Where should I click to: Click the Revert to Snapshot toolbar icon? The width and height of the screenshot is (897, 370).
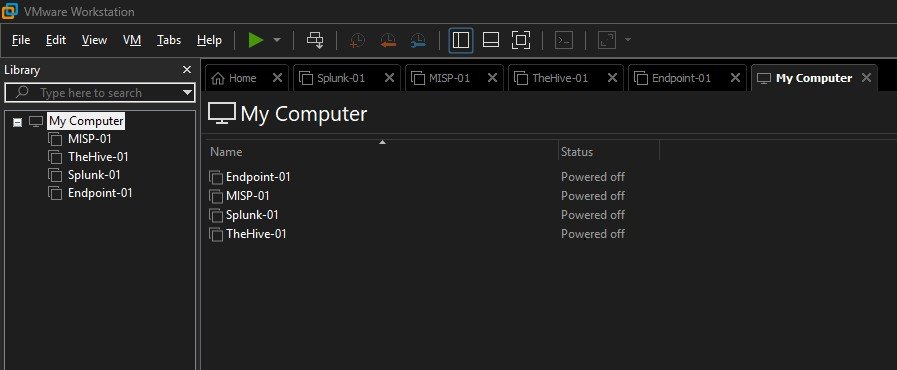pyautogui.click(x=388, y=40)
